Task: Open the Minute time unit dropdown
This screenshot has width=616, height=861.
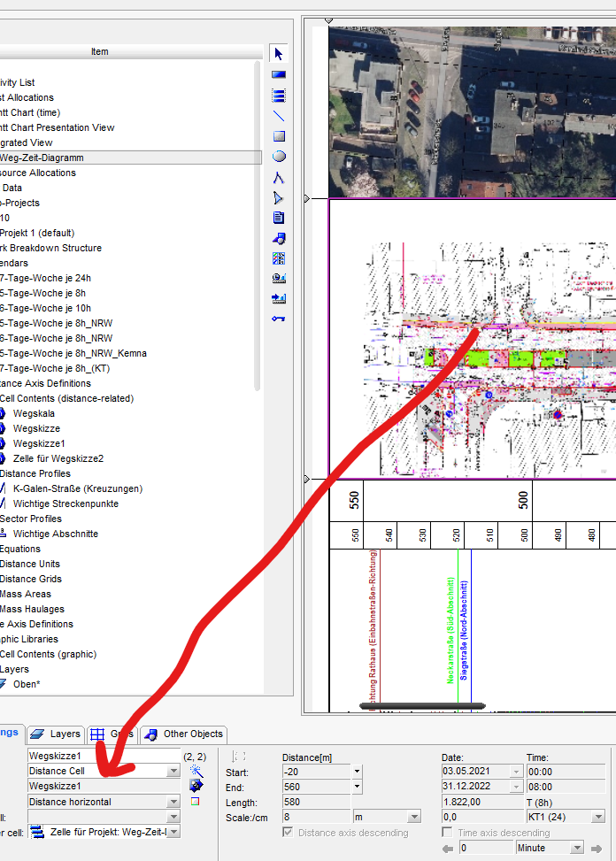Action: [x=576, y=848]
